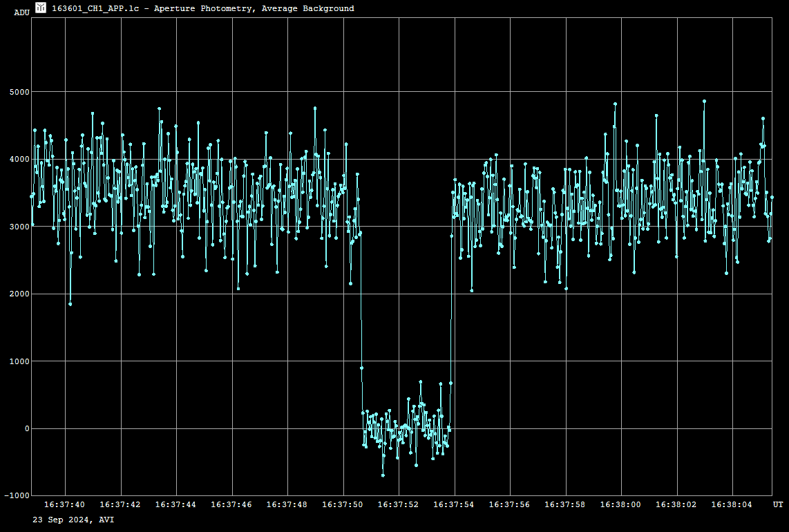Viewport: 789px width, 532px height.
Task: Click the 16:37:46 time label
Action: tap(231, 504)
